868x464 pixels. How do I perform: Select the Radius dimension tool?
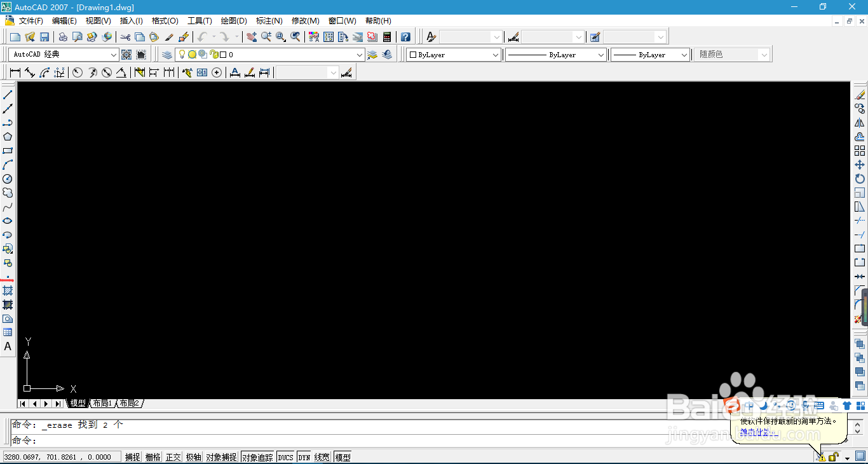[78, 72]
